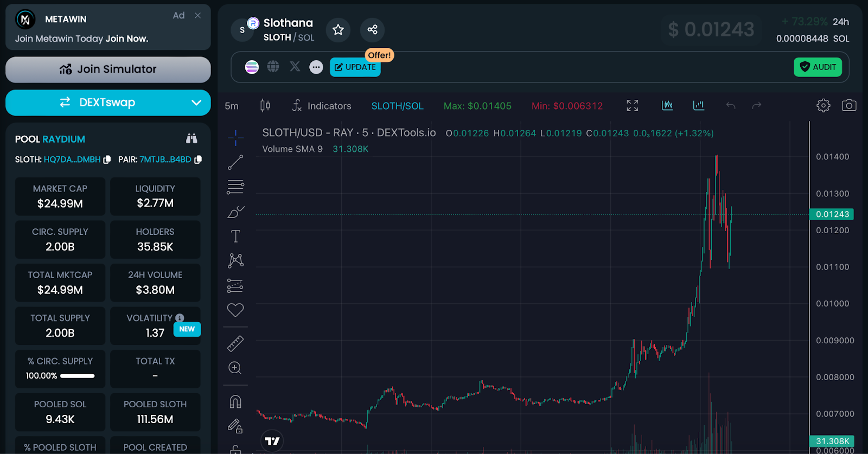This screenshot has height=454, width=868.
Task: Open the PAIR 7MTJB...B4BD address link
Action: tap(165, 159)
